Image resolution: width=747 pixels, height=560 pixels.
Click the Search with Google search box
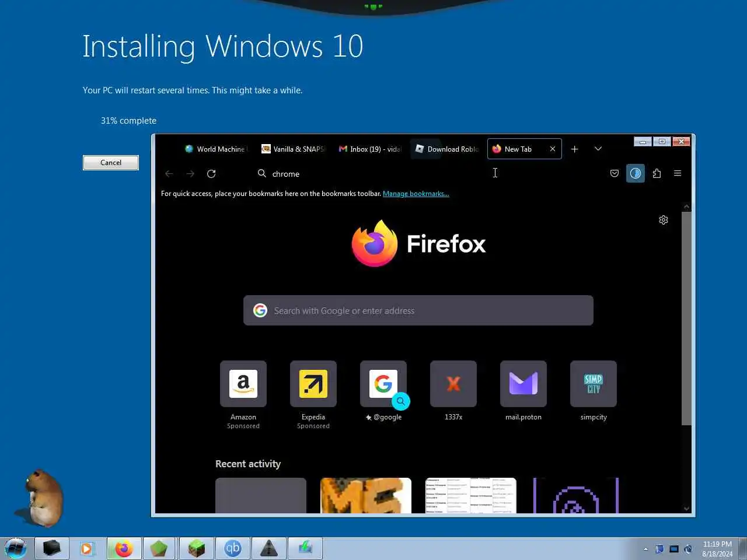[418, 310]
